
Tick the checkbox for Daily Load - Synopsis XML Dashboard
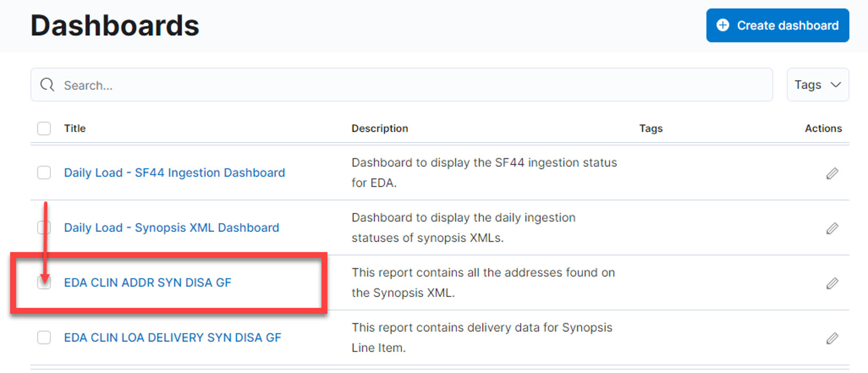point(43,227)
